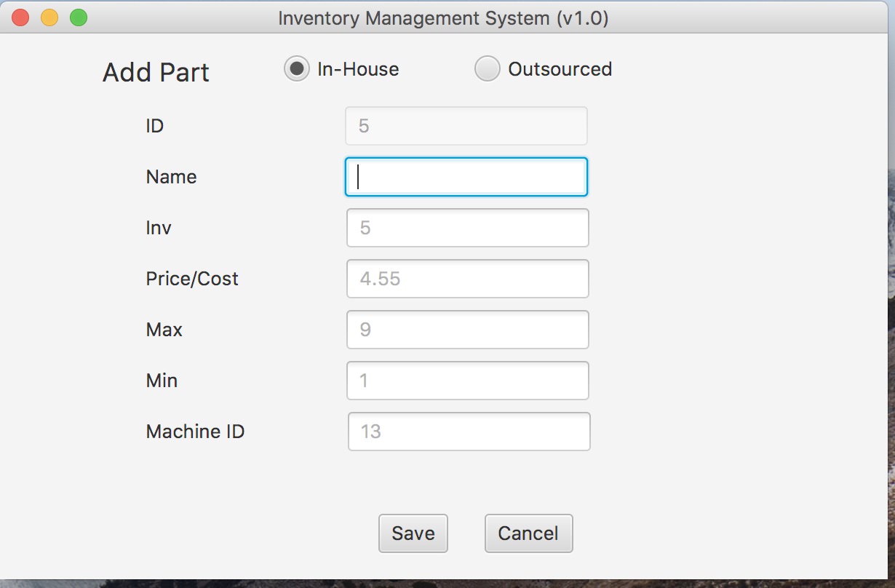The width and height of the screenshot is (895, 588).
Task: Select the Price/Cost input box
Action: 467,279
